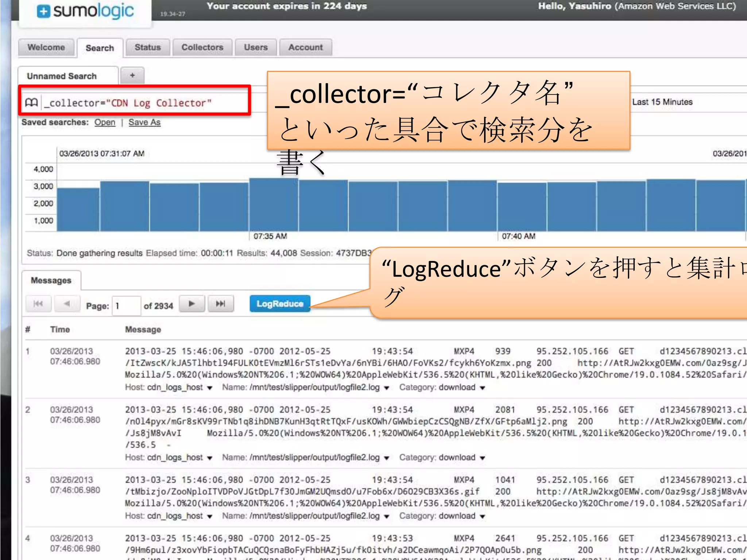Click the Message column header
The image size is (747, 560).
(x=143, y=330)
